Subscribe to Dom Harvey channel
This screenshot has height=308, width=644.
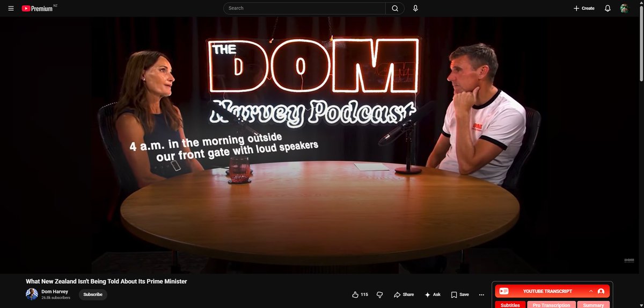[x=93, y=295]
